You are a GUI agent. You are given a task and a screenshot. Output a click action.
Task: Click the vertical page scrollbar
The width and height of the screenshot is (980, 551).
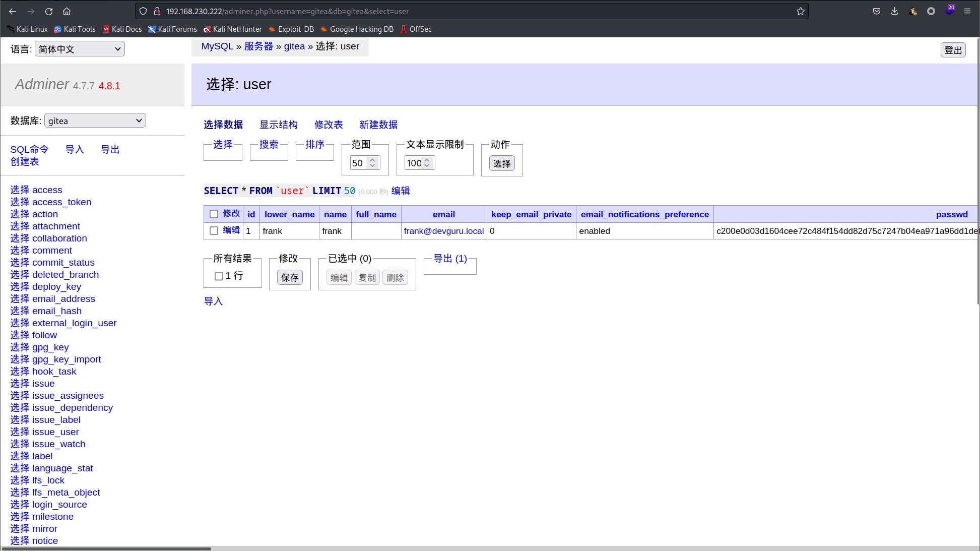pos(978,171)
